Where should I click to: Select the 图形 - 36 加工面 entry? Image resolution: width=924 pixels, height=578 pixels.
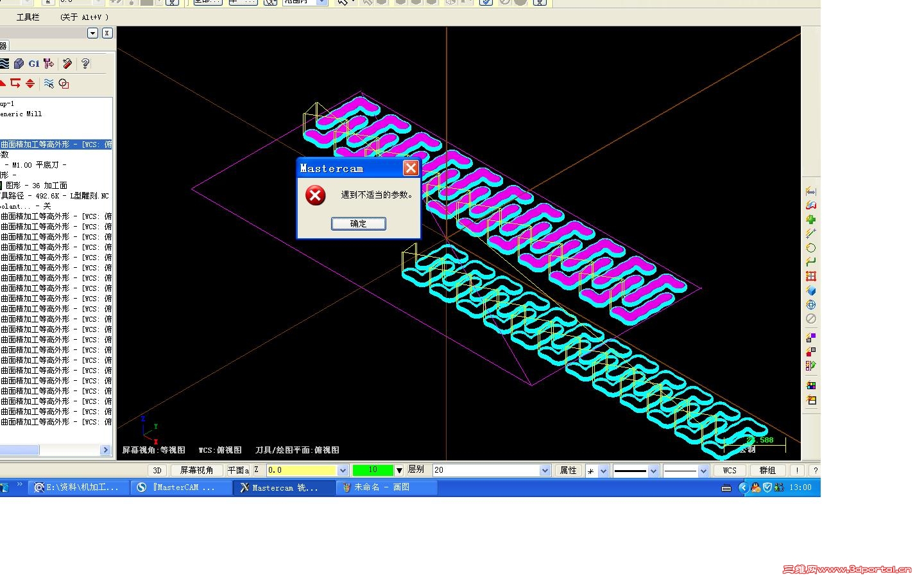(x=37, y=186)
